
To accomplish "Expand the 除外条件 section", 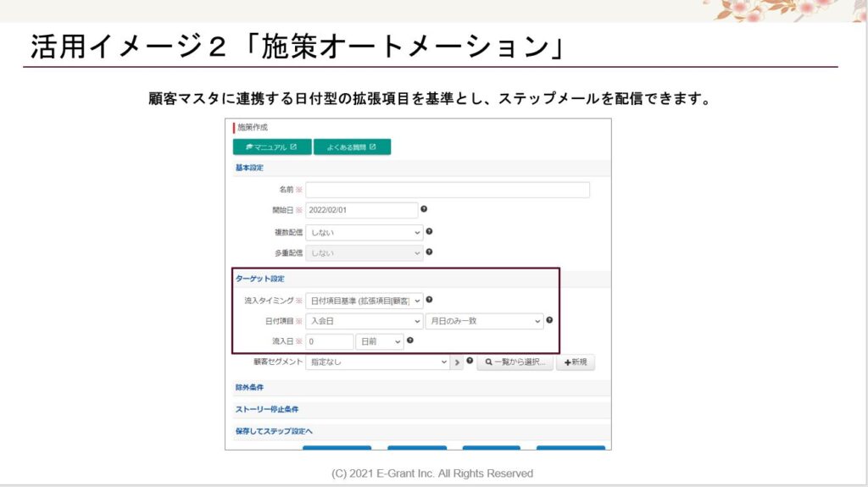I will [250, 387].
